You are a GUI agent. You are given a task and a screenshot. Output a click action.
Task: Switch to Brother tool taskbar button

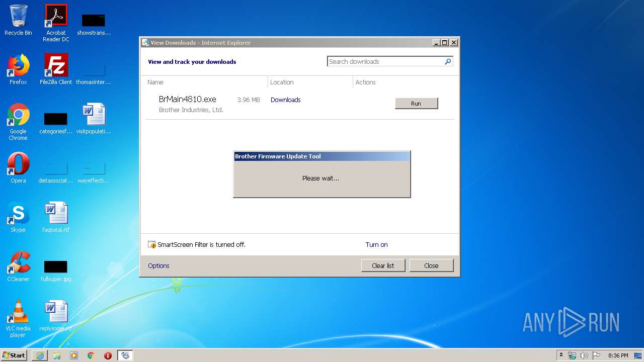click(x=125, y=355)
